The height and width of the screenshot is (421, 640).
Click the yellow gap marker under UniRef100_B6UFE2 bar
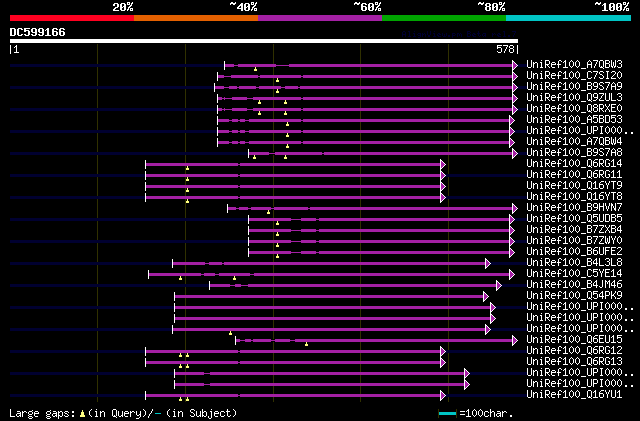point(278,256)
